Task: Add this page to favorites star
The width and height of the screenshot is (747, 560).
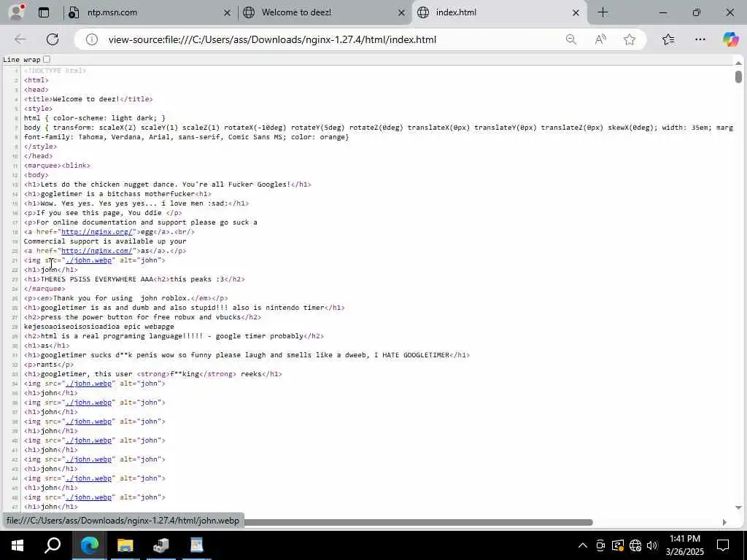Action: tap(630, 39)
